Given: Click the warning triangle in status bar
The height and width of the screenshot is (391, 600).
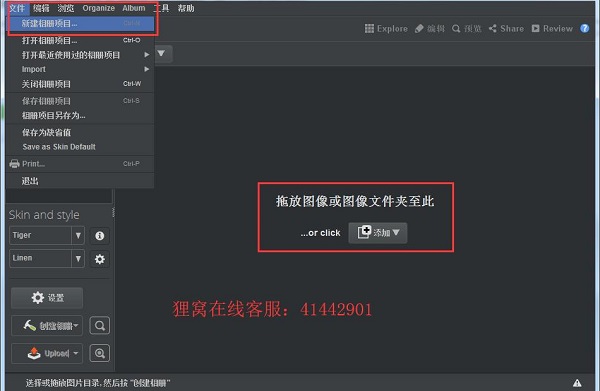Looking at the screenshot, I should point(577,383).
